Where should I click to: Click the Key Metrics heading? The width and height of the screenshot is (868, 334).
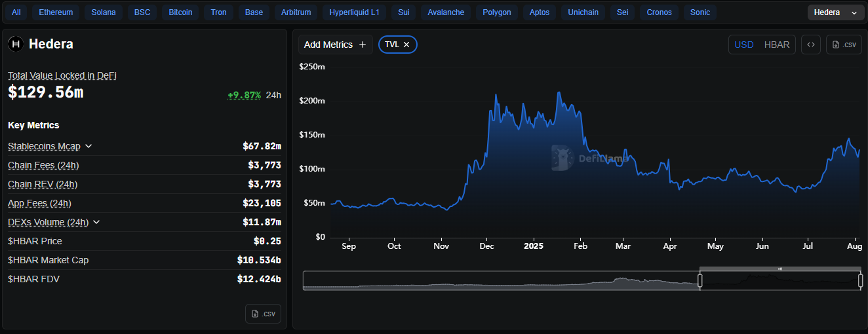pyautogui.click(x=33, y=125)
